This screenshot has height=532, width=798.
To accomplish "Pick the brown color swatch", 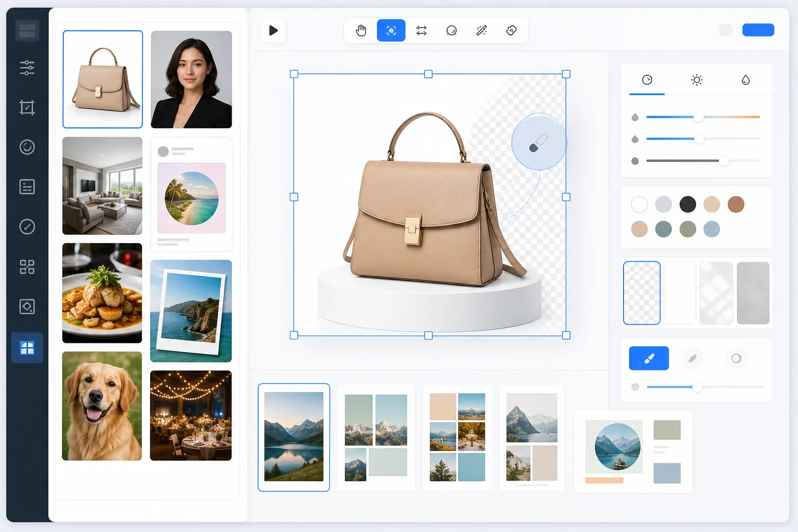I will (736, 204).
